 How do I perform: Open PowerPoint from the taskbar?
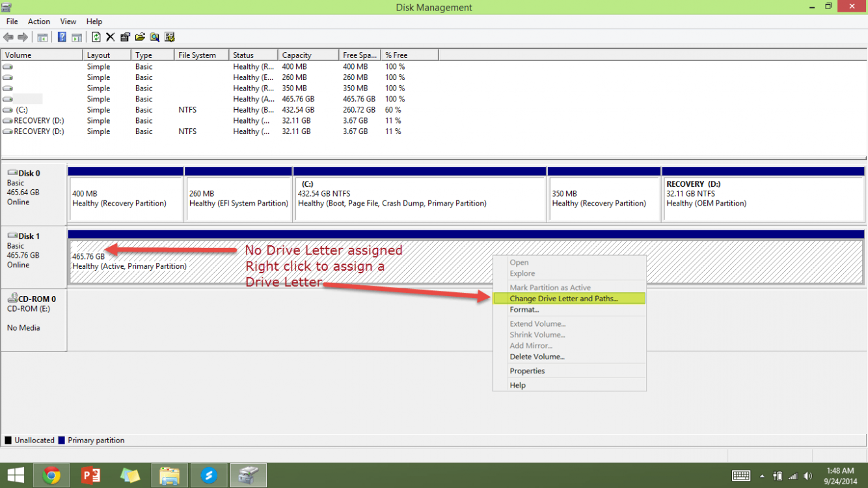[91, 476]
